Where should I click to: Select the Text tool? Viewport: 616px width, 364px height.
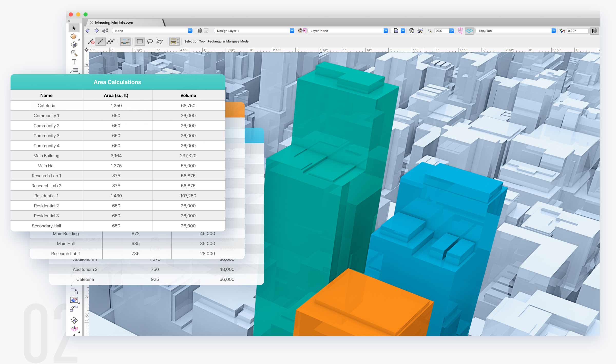click(x=74, y=62)
